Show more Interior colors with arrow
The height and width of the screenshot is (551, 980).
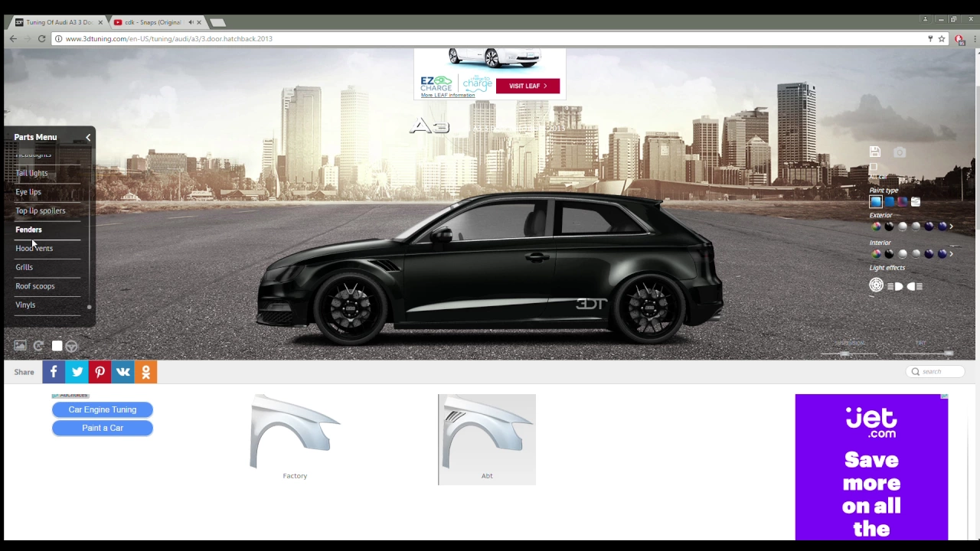pos(951,253)
